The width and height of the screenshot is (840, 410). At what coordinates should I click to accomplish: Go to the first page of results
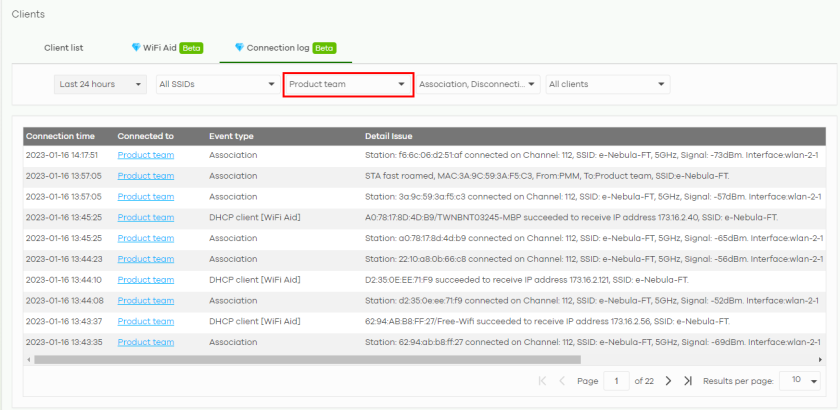tap(542, 381)
